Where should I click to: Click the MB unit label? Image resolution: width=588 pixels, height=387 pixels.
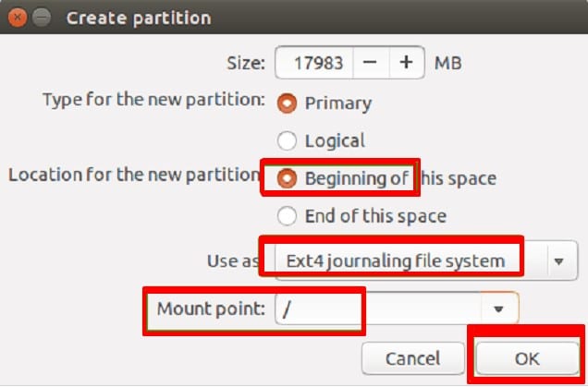(448, 64)
